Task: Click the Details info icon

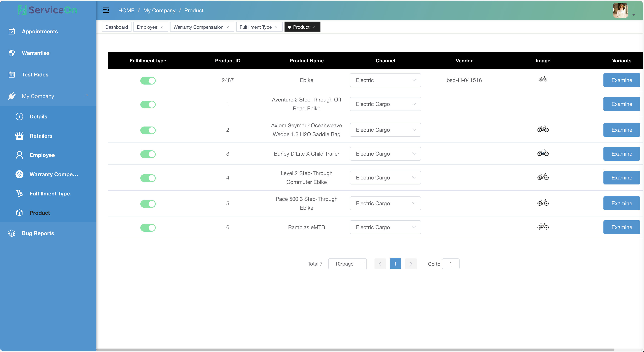Action: tap(19, 116)
